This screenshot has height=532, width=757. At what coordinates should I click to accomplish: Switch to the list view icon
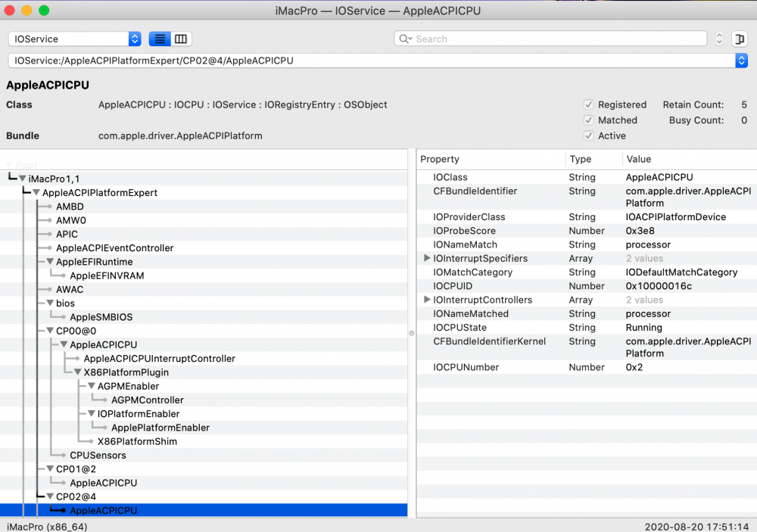click(x=160, y=39)
